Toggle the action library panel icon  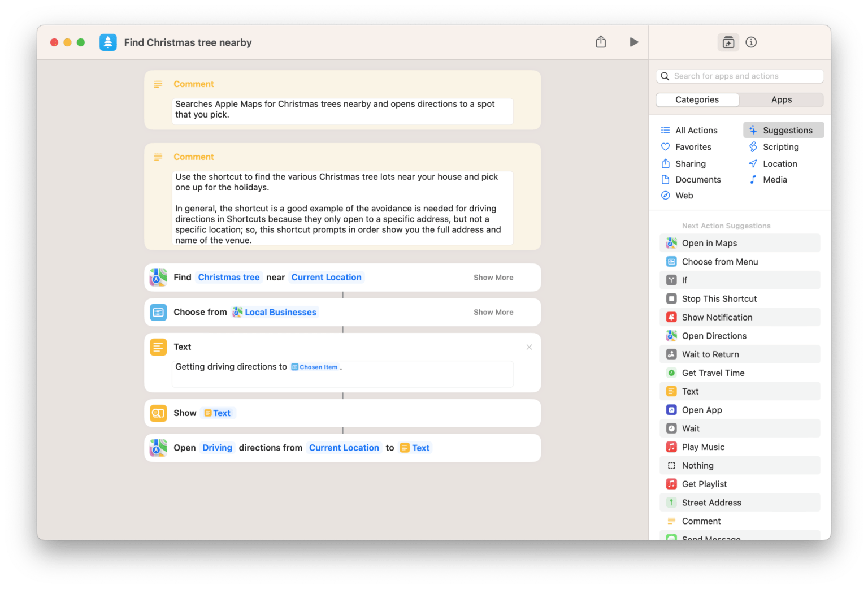(728, 42)
